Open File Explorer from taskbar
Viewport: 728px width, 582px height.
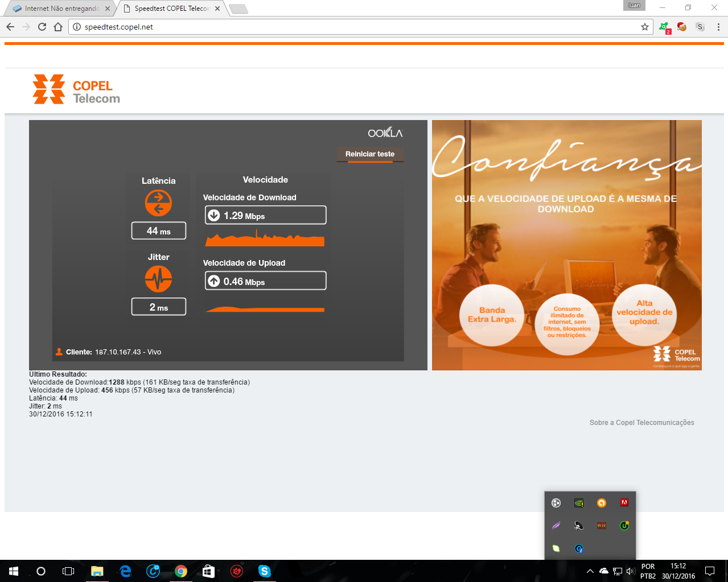(97, 571)
